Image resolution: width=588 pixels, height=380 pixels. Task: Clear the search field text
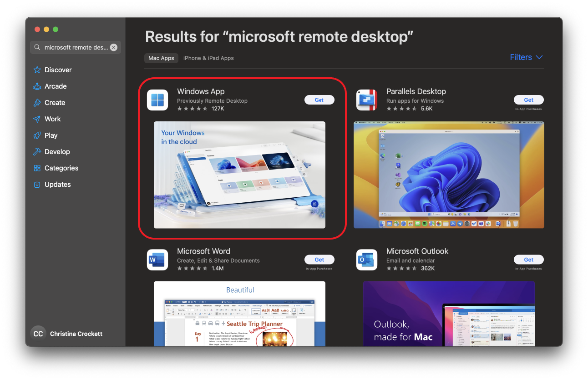point(114,47)
